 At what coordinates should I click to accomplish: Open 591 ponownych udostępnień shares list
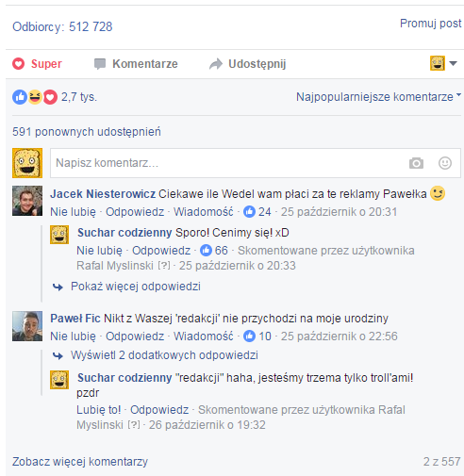pos(87,132)
